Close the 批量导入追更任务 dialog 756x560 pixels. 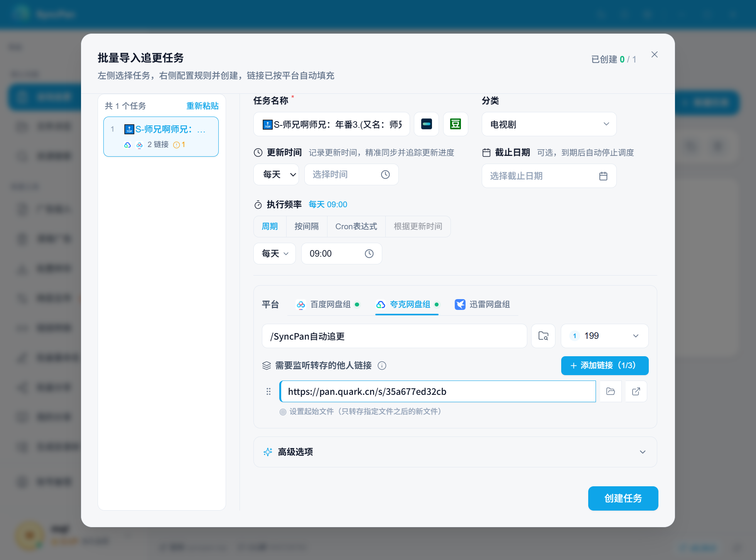(x=654, y=55)
